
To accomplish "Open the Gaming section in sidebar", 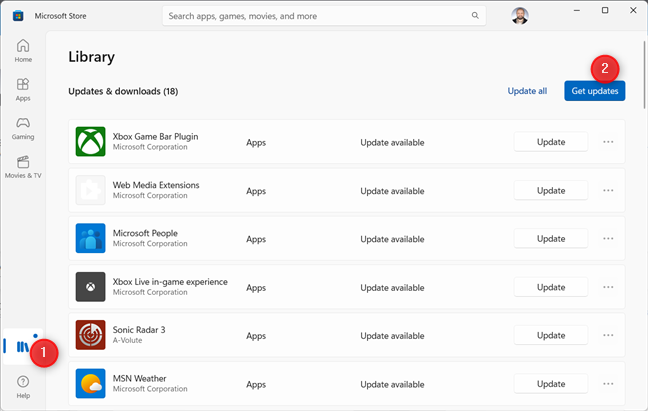I will [23, 128].
